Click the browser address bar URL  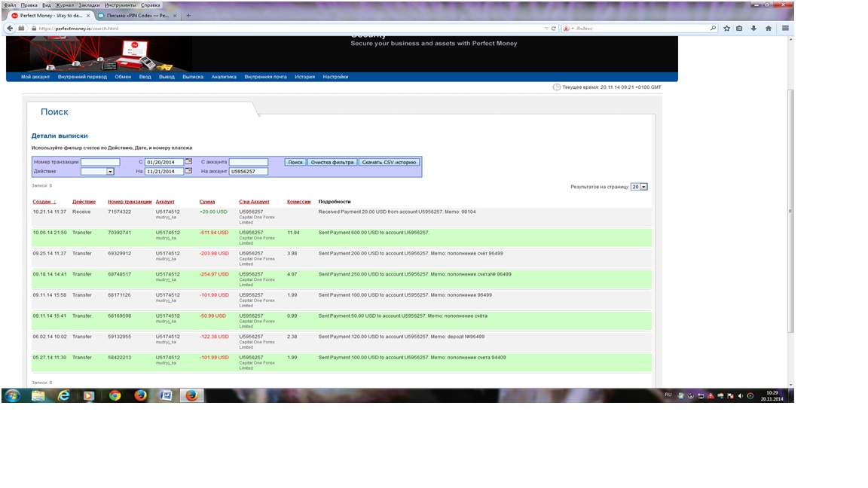[x=78, y=28]
